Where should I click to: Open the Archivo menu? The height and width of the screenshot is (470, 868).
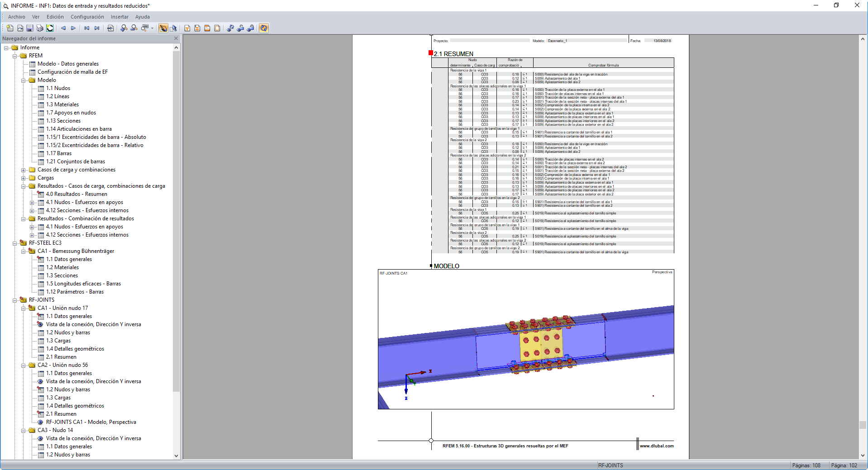coord(17,17)
